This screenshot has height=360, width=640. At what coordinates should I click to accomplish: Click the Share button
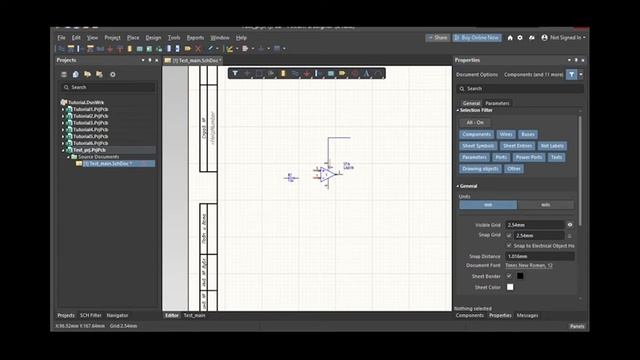(x=438, y=38)
